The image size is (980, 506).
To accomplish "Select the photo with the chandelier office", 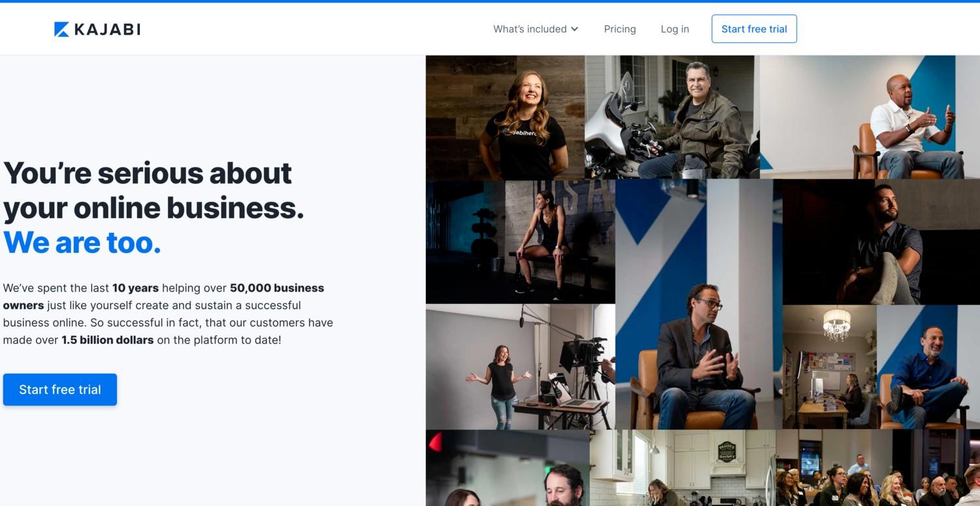I will tap(829, 367).
